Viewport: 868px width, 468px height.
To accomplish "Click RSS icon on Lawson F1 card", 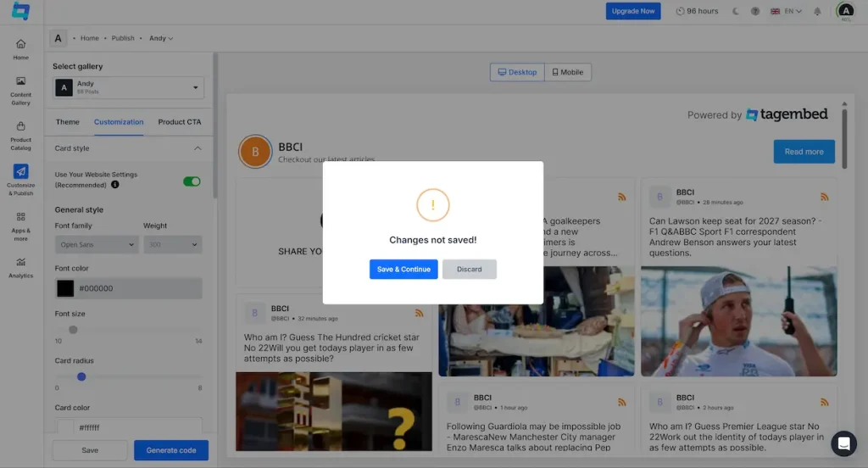I will click(824, 197).
